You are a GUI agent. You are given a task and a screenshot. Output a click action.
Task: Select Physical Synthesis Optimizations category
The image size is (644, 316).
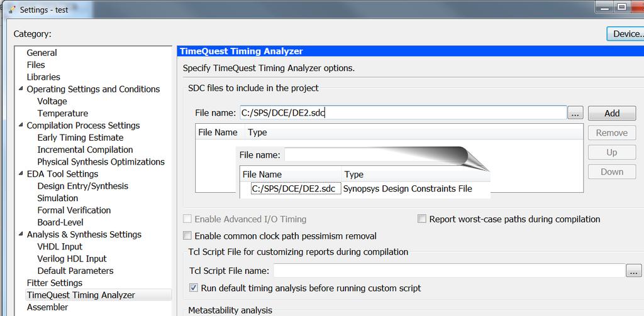coord(101,161)
